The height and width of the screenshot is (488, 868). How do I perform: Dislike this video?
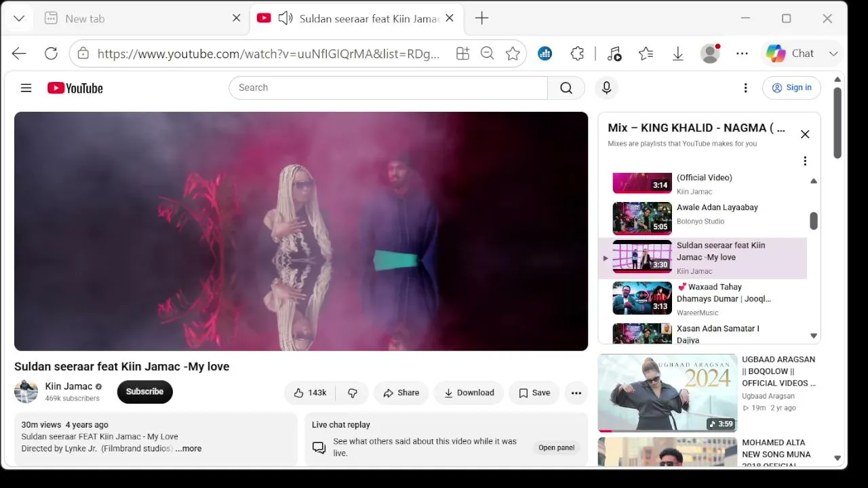353,392
